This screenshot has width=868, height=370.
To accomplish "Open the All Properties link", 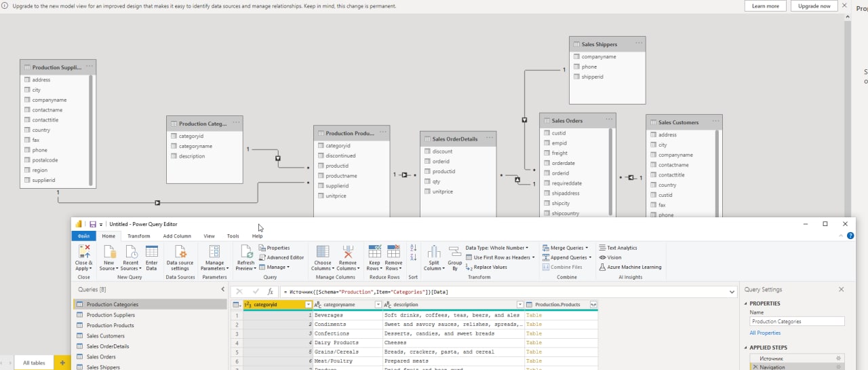I will tap(765, 333).
